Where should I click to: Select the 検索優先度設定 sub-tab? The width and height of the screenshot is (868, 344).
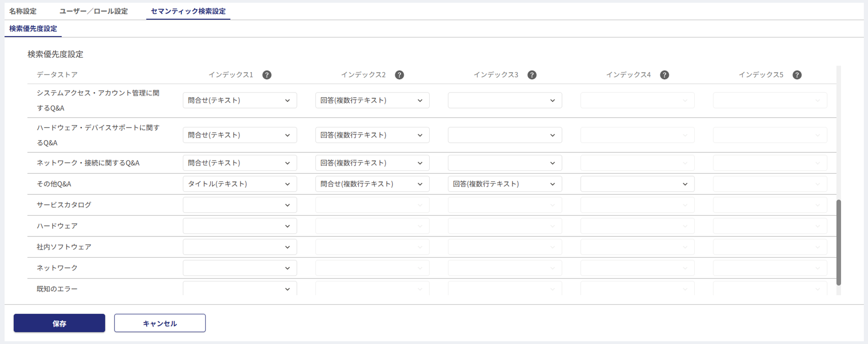pyautogui.click(x=33, y=29)
